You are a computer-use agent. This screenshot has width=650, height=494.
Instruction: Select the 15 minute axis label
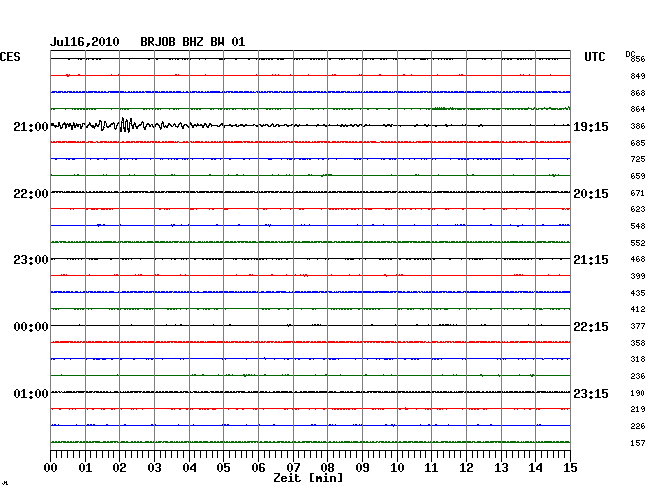tap(570, 467)
